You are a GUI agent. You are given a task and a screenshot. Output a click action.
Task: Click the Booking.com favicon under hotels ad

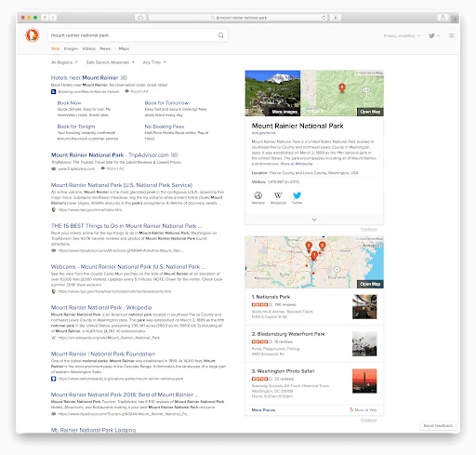pos(53,91)
